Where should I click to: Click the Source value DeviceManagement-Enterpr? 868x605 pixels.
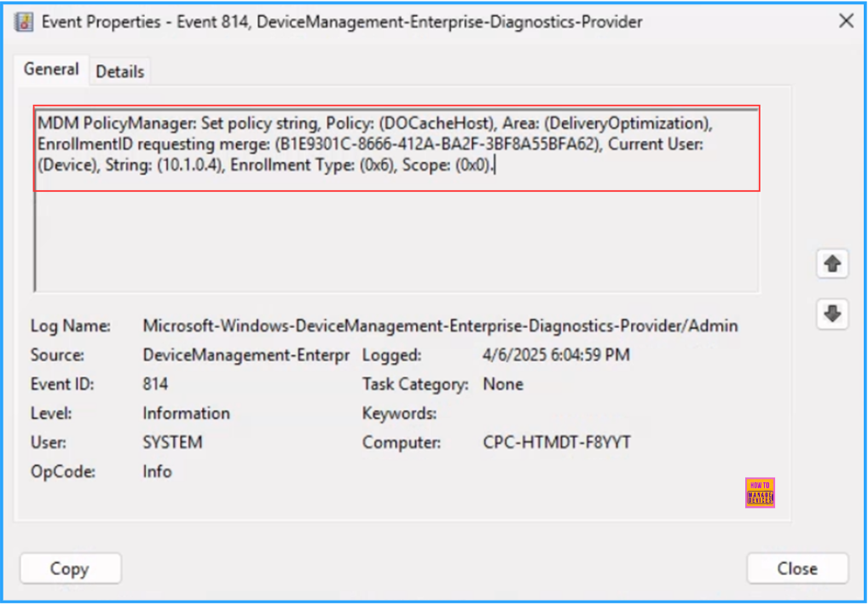tap(246, 355)
